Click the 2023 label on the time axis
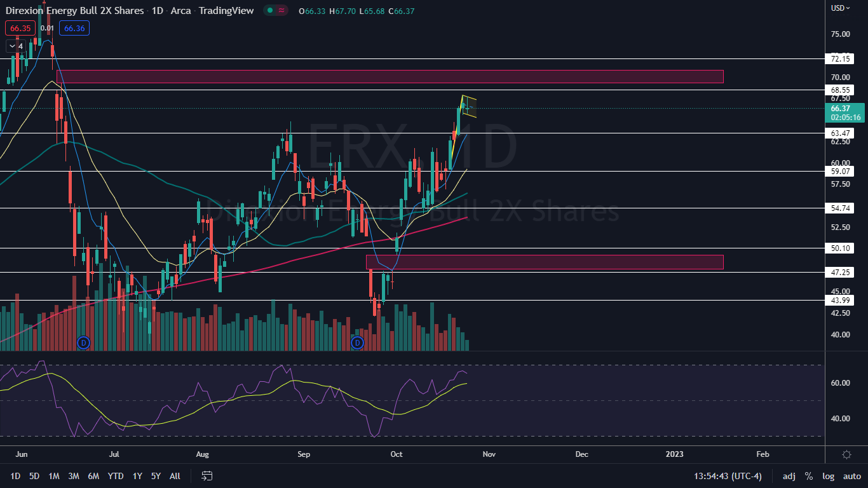 pyautogui.click(x=675, y=454)
